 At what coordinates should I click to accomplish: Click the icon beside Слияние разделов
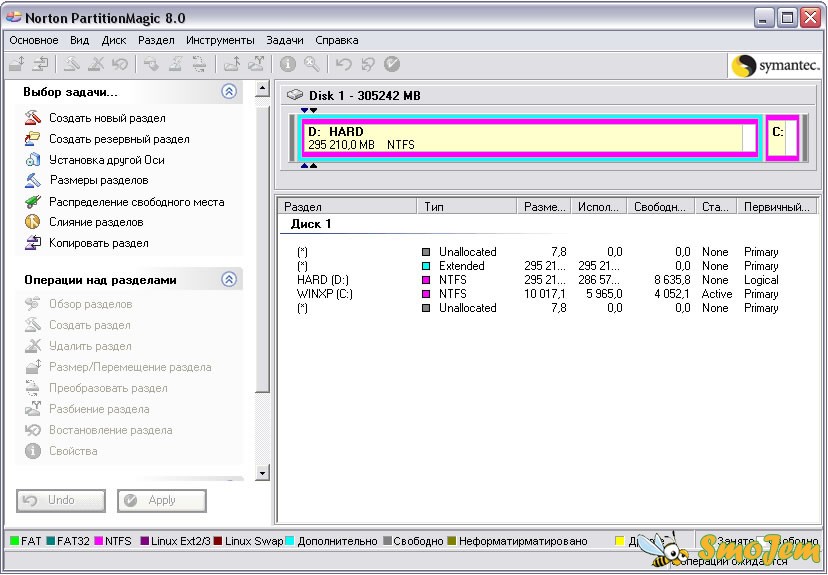tap(33, 222)
